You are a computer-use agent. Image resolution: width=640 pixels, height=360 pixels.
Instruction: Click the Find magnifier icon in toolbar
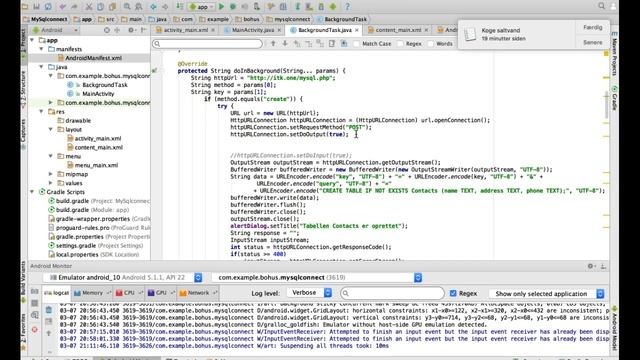tap(127, 7)
